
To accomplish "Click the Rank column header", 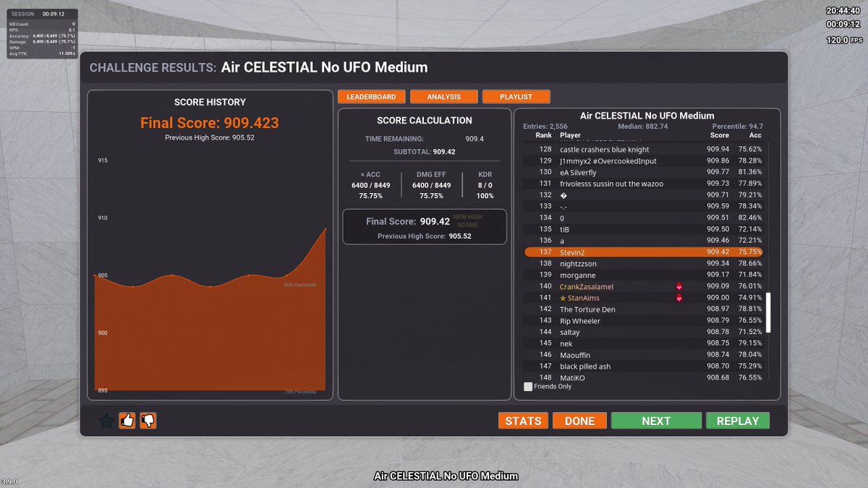I will coord(543,135).
